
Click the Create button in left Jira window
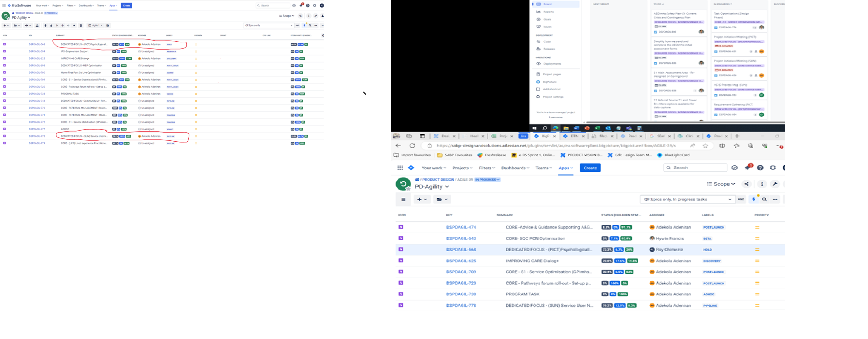click(126, 6)
